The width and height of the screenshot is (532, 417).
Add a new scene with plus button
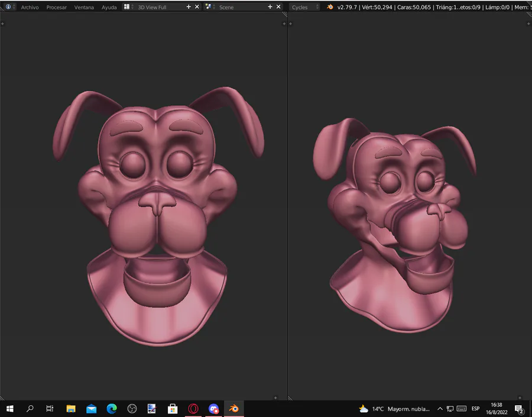270,7
